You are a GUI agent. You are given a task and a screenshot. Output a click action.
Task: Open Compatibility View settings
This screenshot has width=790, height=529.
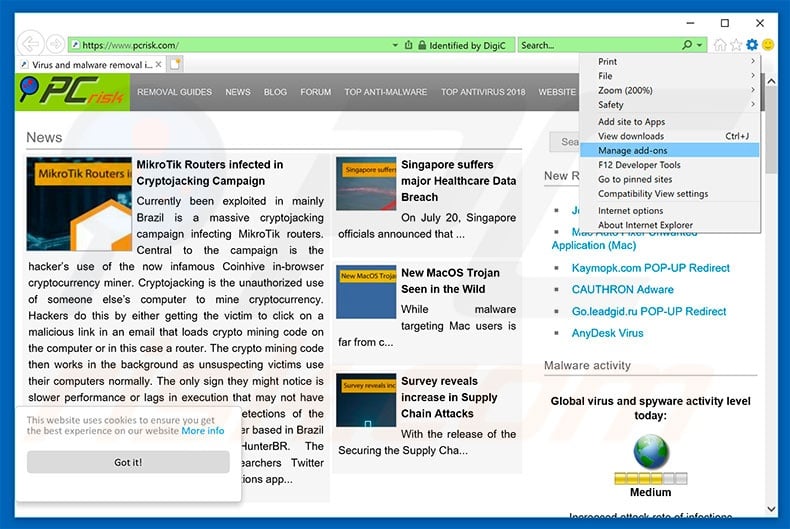(670, 193)
